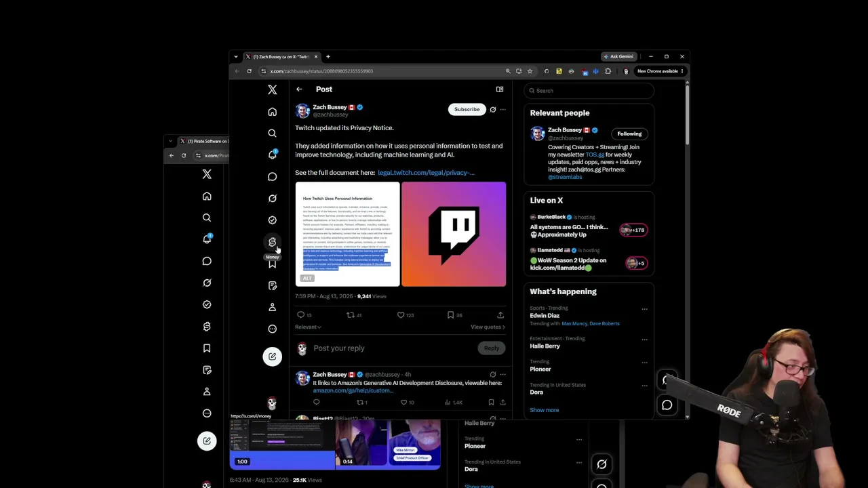Go to Home in front window sidebar
868x488 pixels.
click(x=272, y=112)
